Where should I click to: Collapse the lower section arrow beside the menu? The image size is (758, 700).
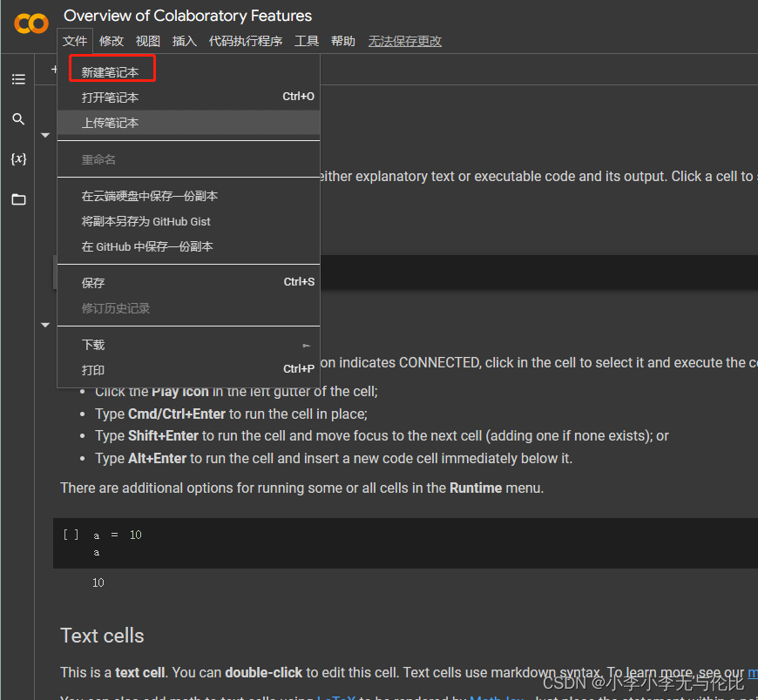tap(45, 325)
